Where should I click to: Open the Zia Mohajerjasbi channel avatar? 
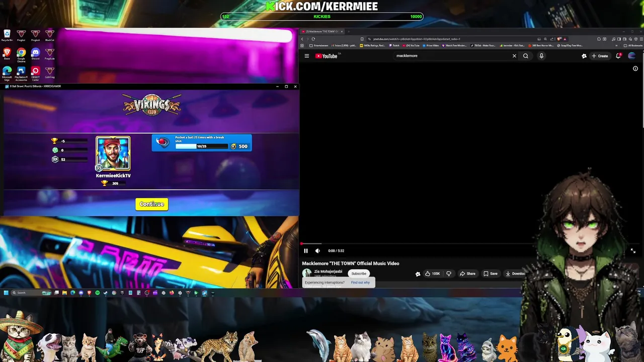pyautogui.click(x=306, y=273)
